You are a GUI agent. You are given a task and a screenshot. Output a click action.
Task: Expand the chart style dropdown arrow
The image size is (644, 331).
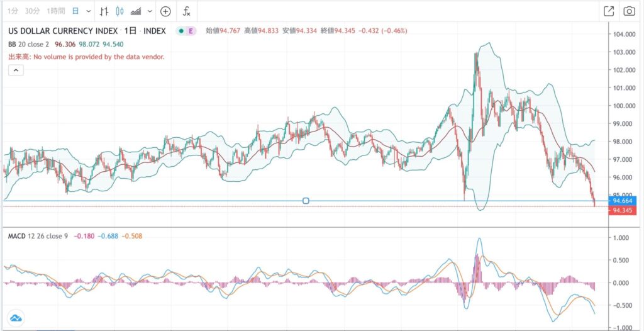click(149, 11)
